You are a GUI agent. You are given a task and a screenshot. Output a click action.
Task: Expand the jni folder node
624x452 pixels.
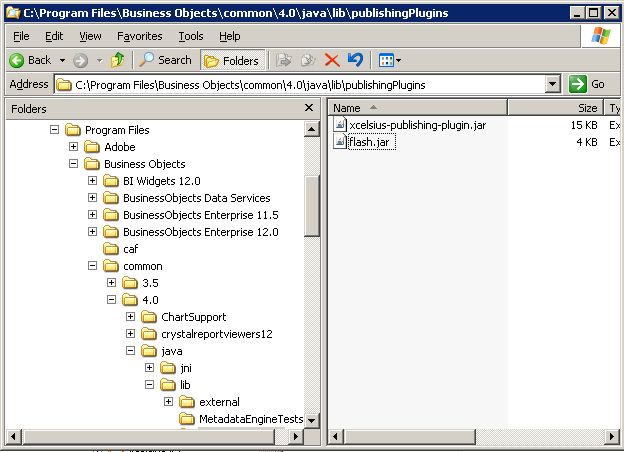149,368
